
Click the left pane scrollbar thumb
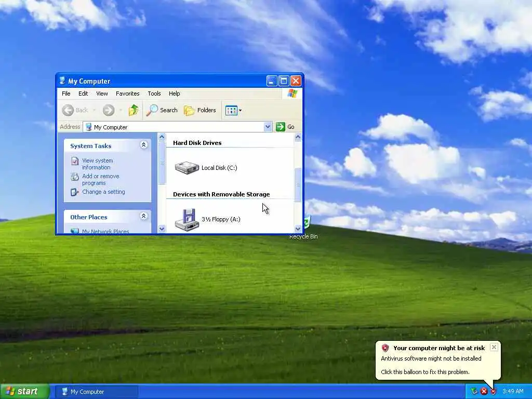(162, 163)
